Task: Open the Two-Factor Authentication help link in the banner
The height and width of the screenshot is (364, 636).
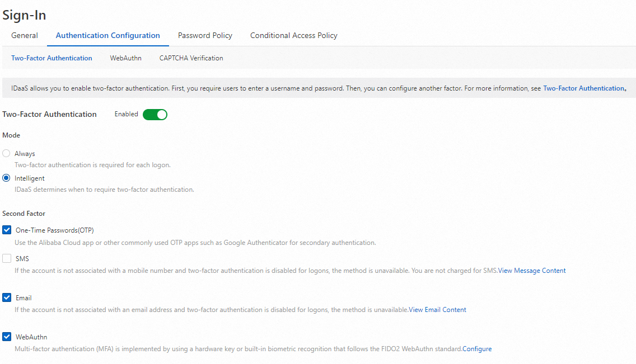Action: 583,88
